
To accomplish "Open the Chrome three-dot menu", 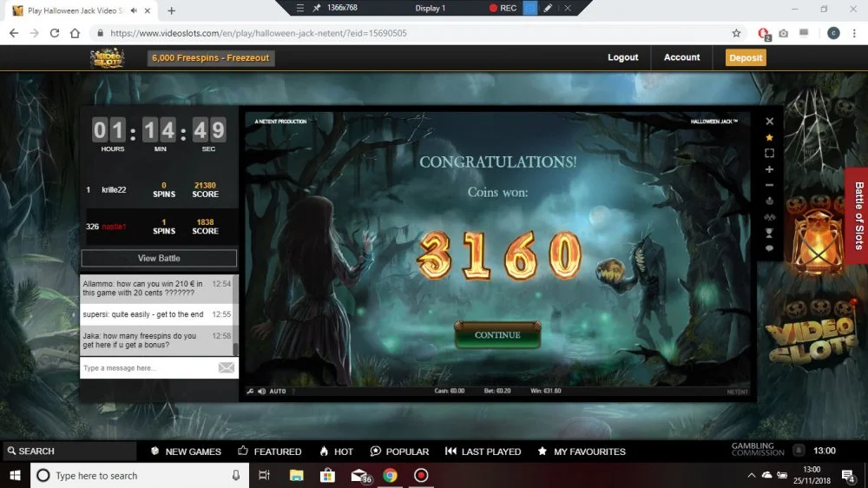I will tap(854, 33).
